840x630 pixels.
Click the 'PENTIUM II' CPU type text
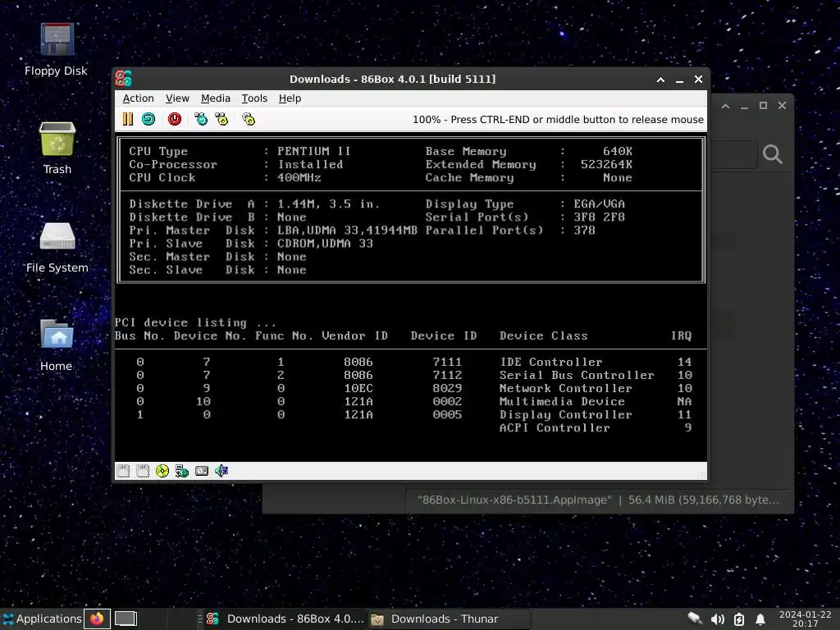(313, 151)
